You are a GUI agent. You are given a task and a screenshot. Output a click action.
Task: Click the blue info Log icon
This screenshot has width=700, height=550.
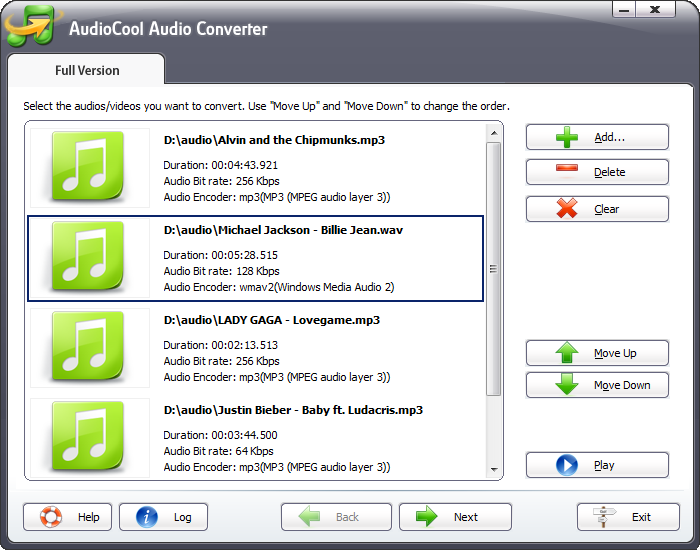(x=147, y=517)
